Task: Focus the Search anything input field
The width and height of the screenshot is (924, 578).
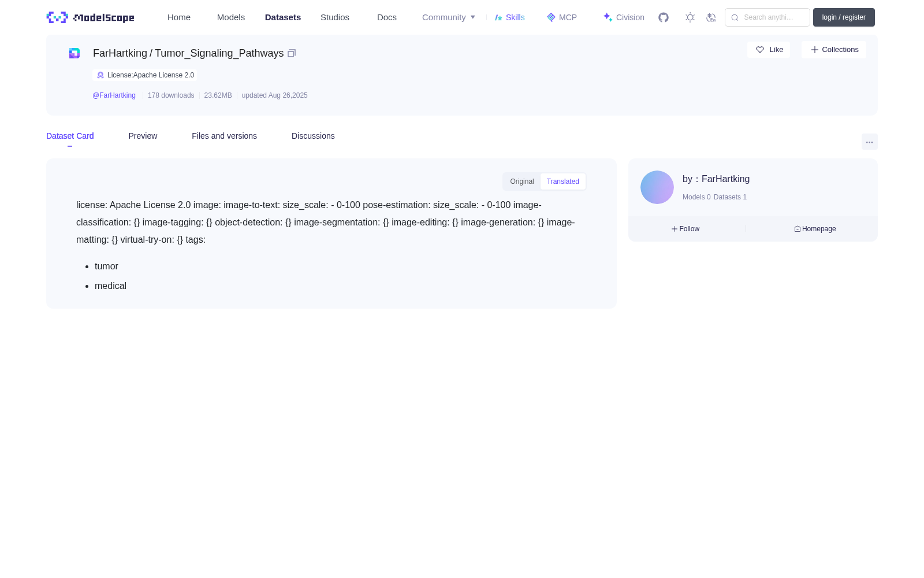Action: tap(767, 17)
